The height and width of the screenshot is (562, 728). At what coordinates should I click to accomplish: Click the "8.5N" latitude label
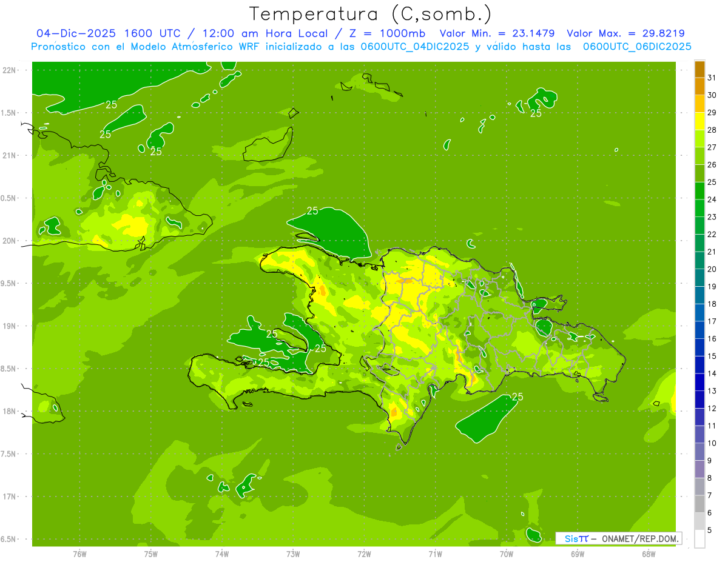coord(8,369)
